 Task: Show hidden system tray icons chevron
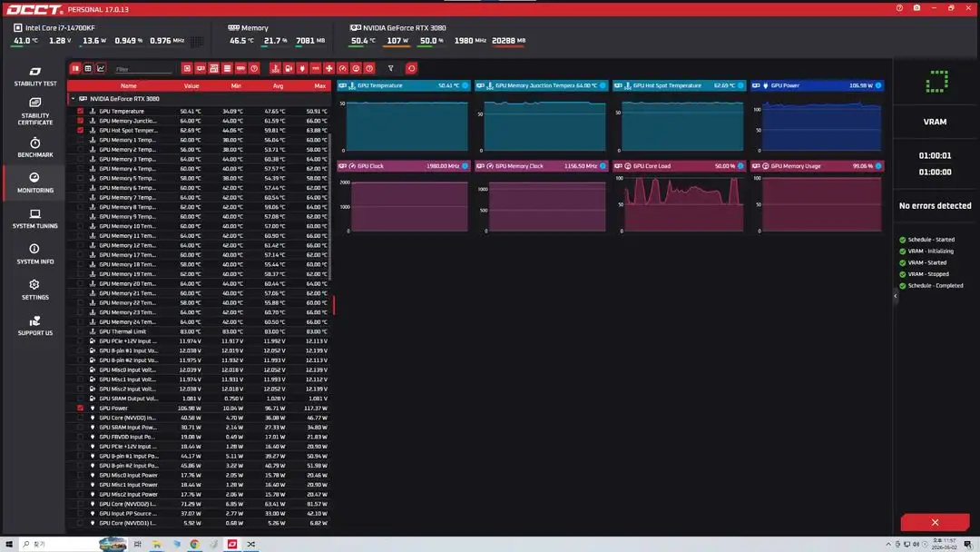click(888, 545)
